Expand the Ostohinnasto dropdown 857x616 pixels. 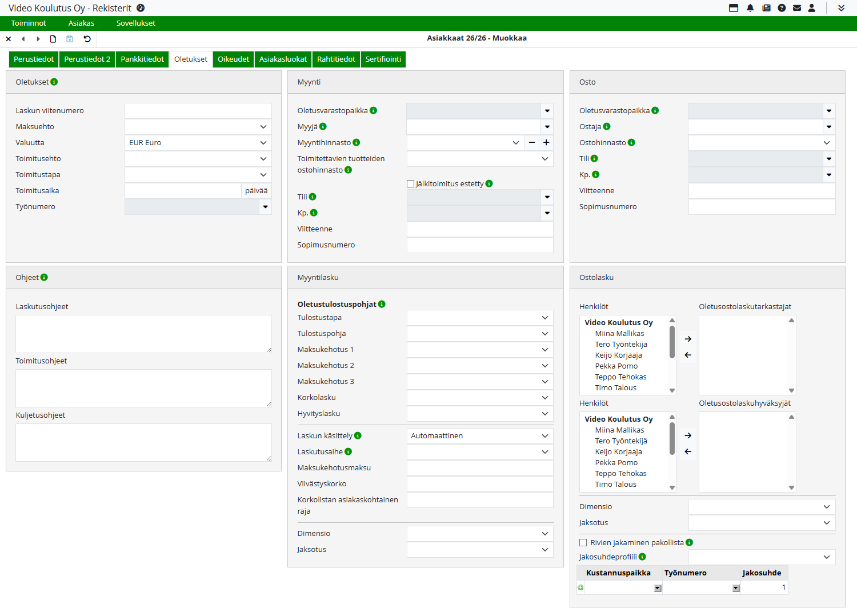point(762,143)
